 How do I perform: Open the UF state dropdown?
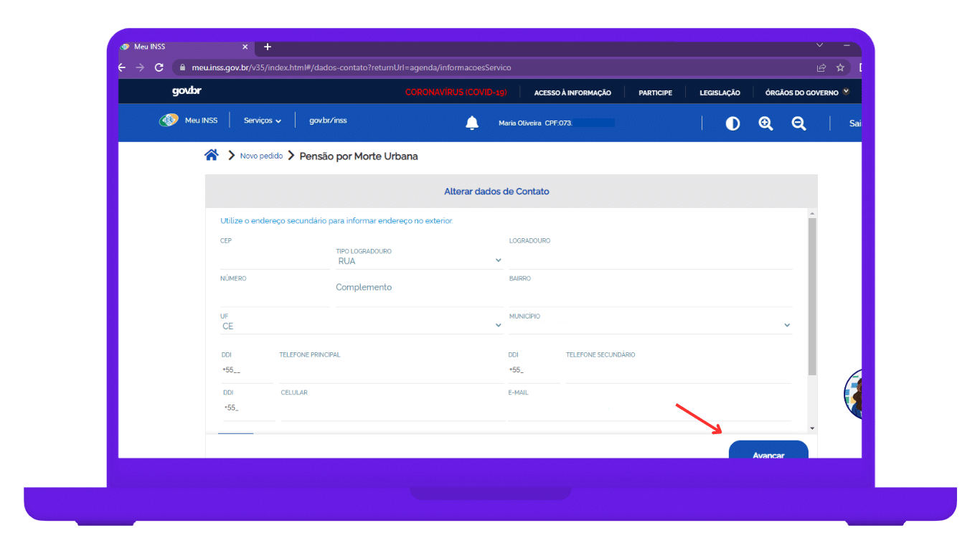tap(361, 326)
